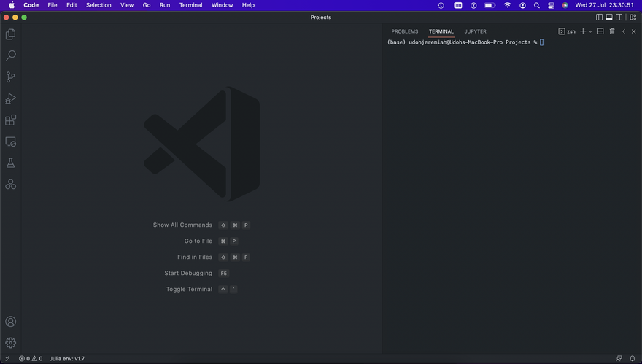Screen dimensions: 642x364
Task: Open the battery status menu
Action: pos(490,5)
